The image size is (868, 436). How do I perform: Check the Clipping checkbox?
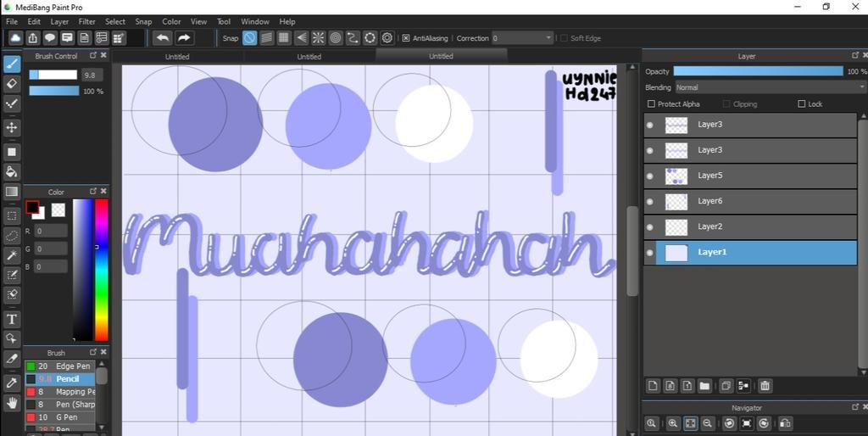coord(726,103)
